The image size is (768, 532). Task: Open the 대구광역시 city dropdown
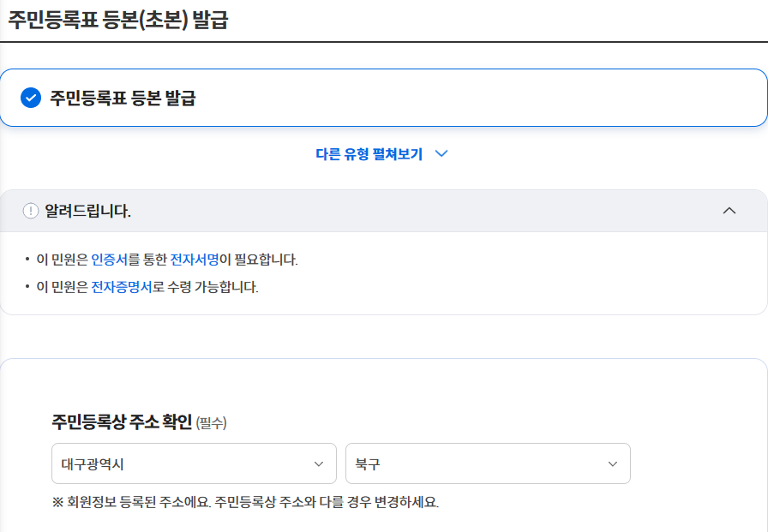click(194, 463)
